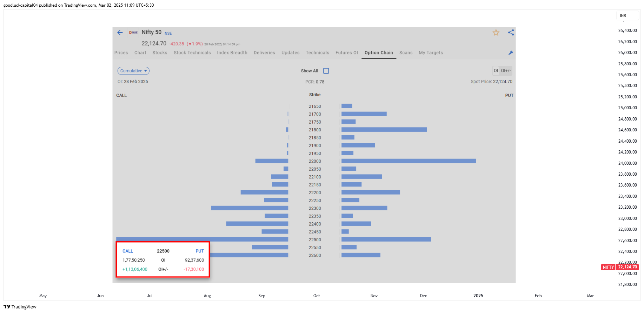The height and width of the screenshot is (313, 644).
Task: Click the Strike column header
Action: (315, 95)
